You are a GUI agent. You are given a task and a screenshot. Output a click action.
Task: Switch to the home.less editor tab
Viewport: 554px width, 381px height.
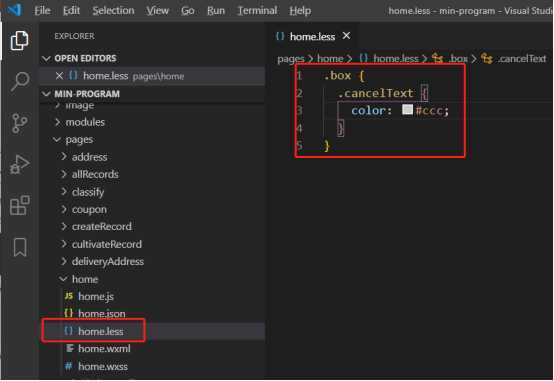[x=312, y=36]
